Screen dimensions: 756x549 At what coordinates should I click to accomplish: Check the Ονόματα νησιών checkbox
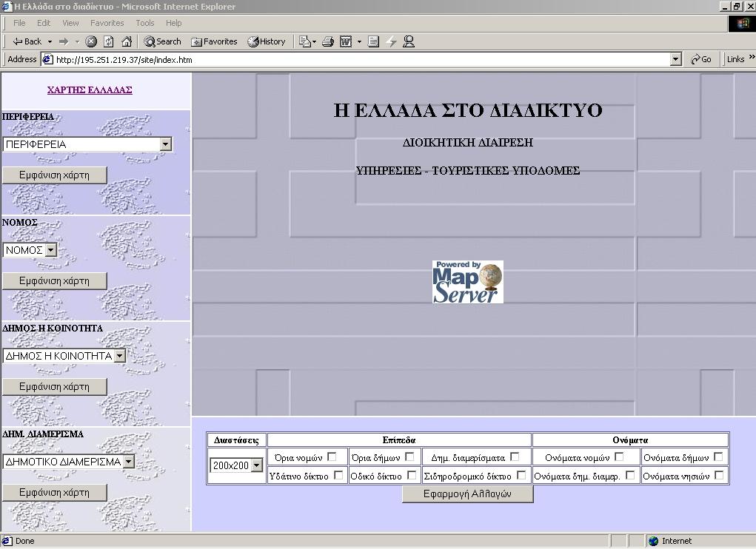[720, 475]
